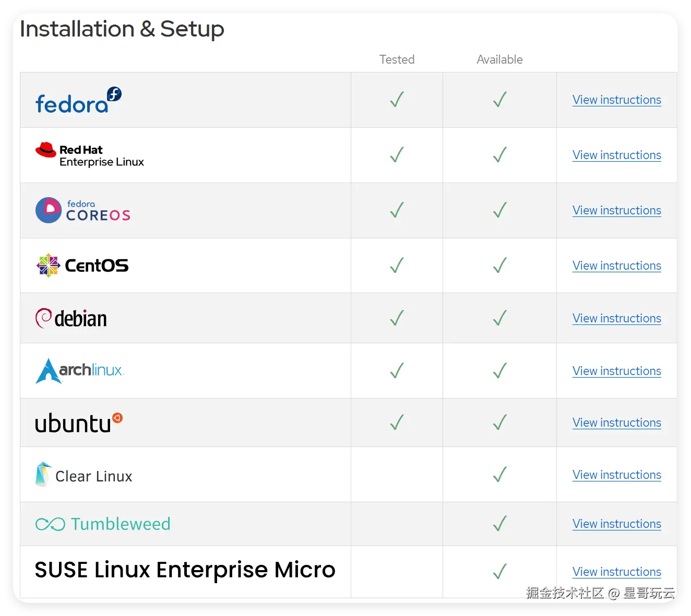Click the Fedora logo
Screen dimensions: 691x616
78,101
